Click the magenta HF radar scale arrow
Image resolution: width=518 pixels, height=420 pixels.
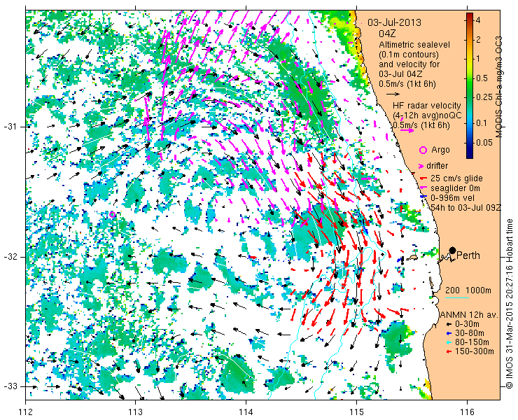(407, 130)
